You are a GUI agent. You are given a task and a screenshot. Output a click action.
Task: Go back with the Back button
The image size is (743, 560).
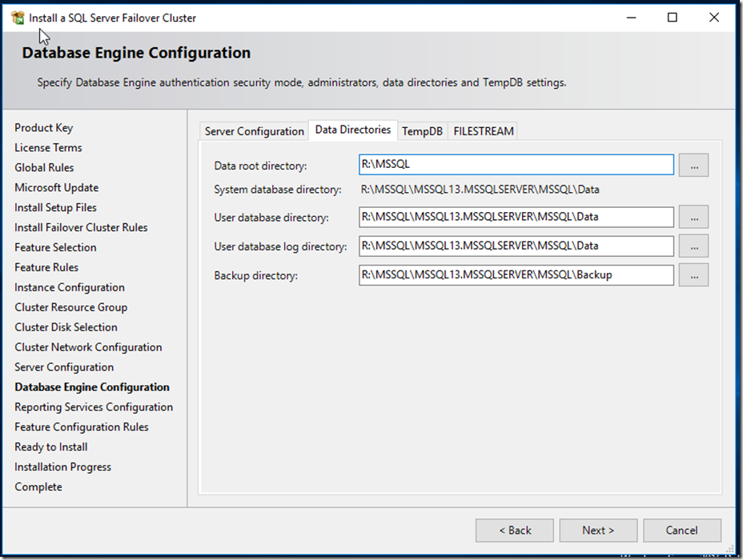pyautogui.click(x=515, y=530)
